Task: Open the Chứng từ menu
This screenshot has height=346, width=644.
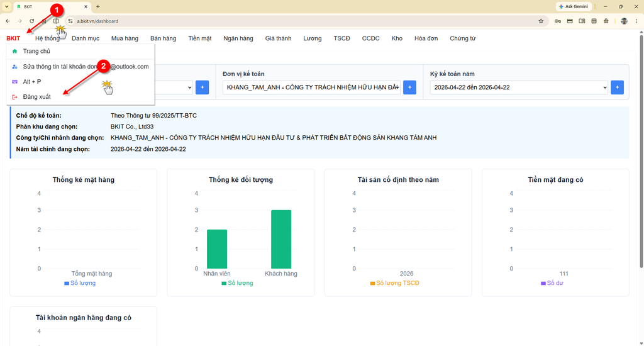Action: pyautogui.click(x=462, y=38)
